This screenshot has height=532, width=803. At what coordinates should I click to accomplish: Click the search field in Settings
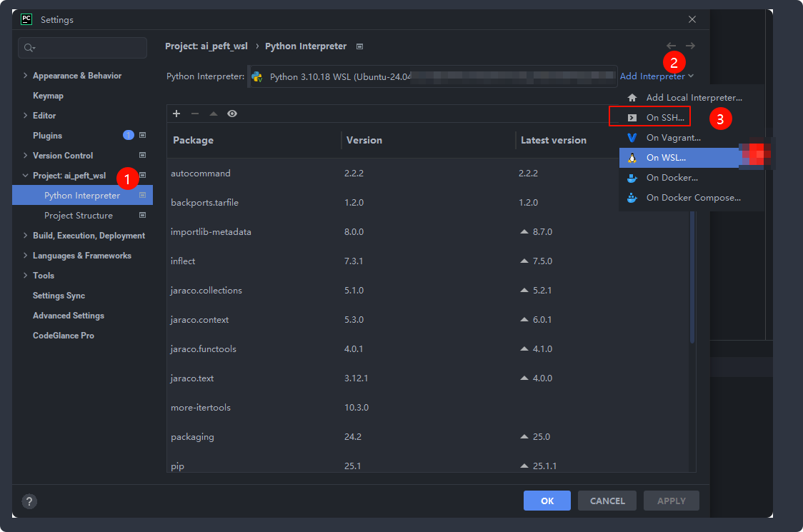coord(82,48)
